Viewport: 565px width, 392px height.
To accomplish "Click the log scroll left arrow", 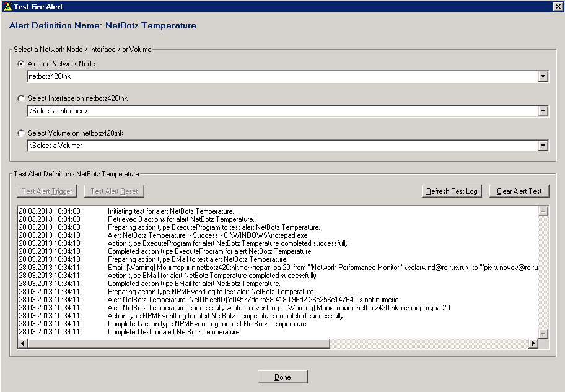I will pos(23,343).
